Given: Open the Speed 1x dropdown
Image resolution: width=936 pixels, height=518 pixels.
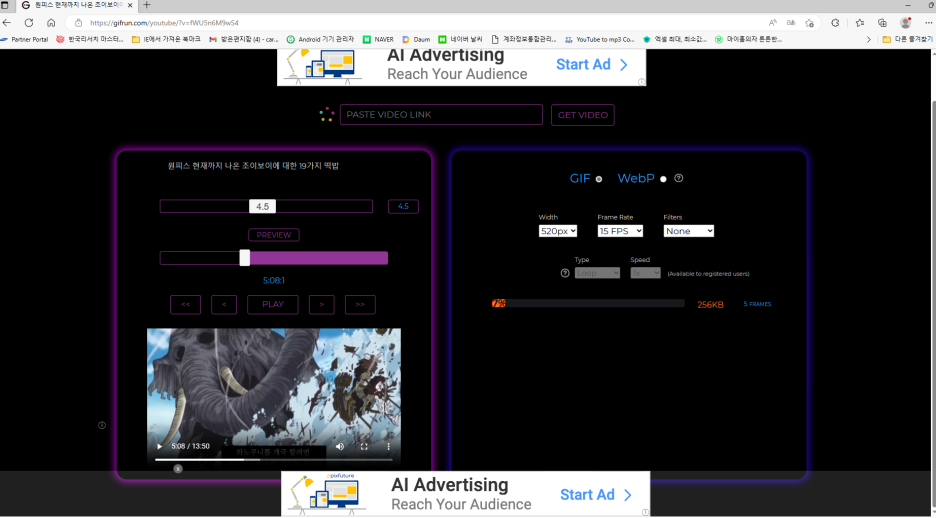Looking at the screenshot, I should (645, 273).
